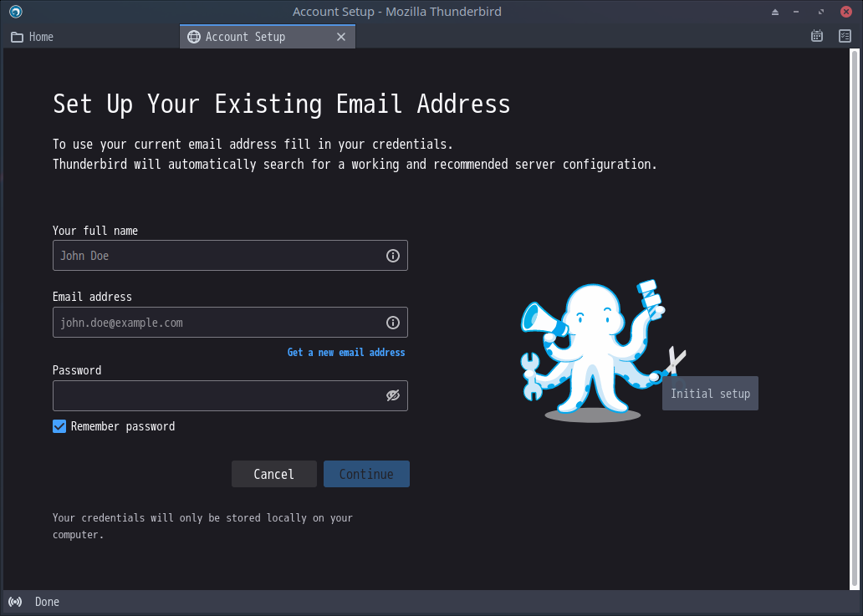
Task: Close the Account Setup tab
Action: click(x=341, y=37)
